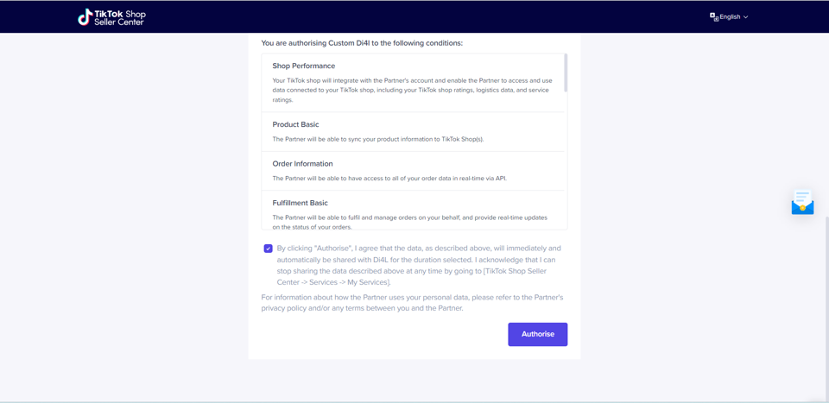The image size is (830, 404).
Task: Click the 'You are authorising Custom Di4l' title
Action: tap(361, 43)
